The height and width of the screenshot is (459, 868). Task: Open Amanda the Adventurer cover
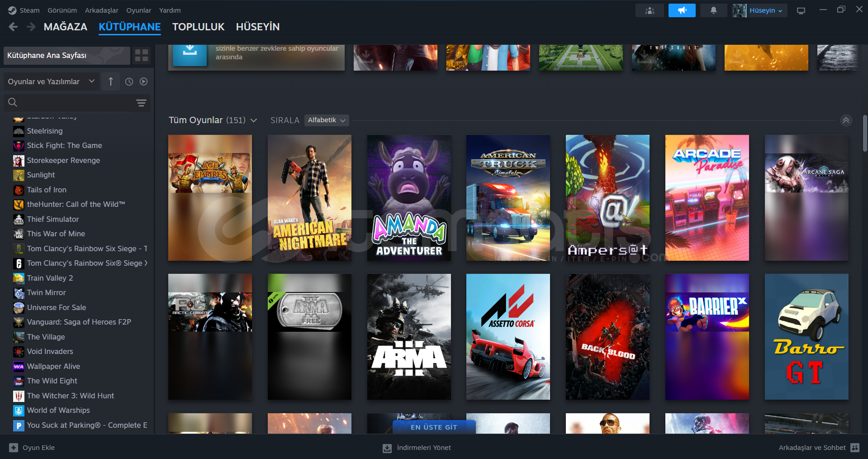click(x=409, y=198)
